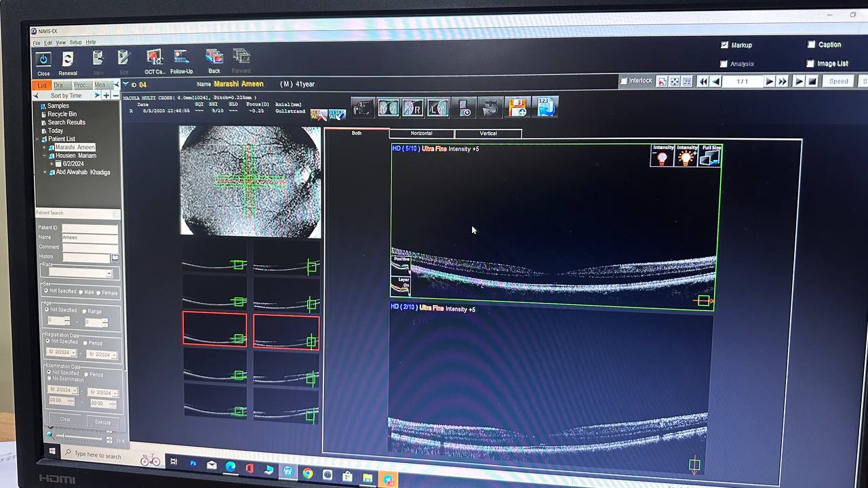This screenshot has width=868, height=488.
Task: Switch to the Horizontal scan tab
Action: (x=421, y=134)
